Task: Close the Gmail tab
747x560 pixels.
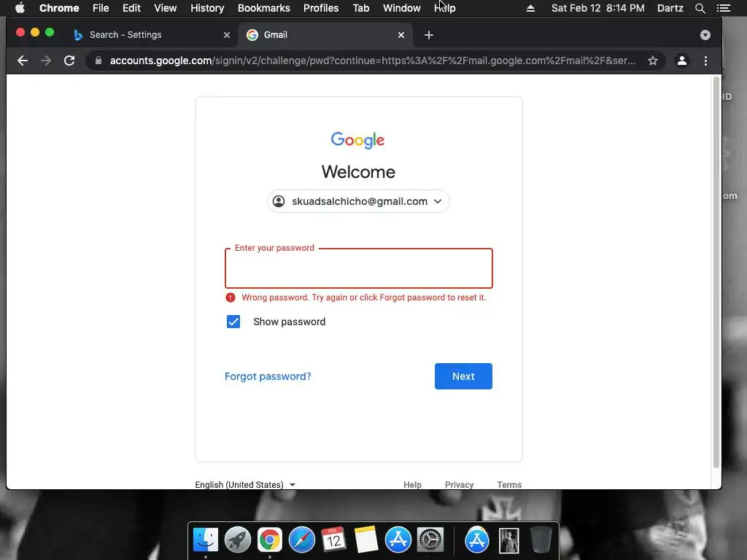Action: tap(401, 35)
